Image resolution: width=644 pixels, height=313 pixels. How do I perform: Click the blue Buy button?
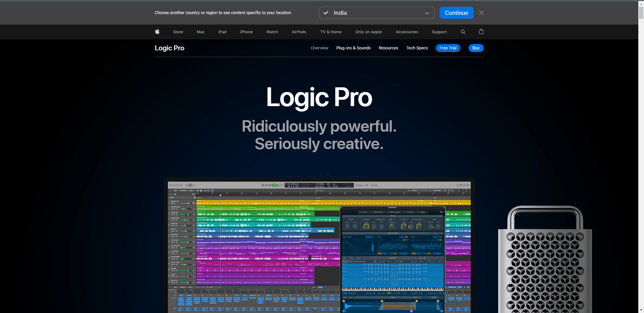click(x=476, y=48)
